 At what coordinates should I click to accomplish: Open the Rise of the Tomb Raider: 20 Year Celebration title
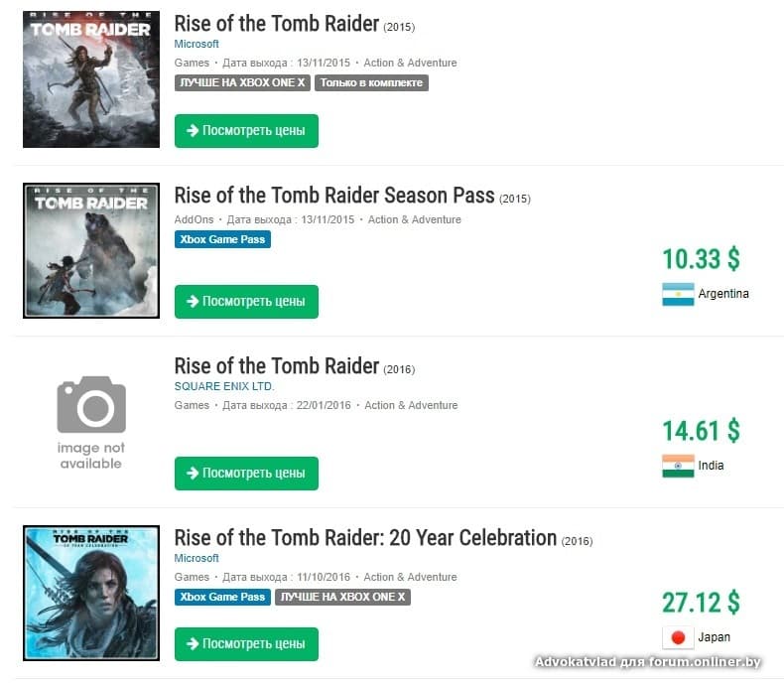pyautogui.click(x=365, y=538)
